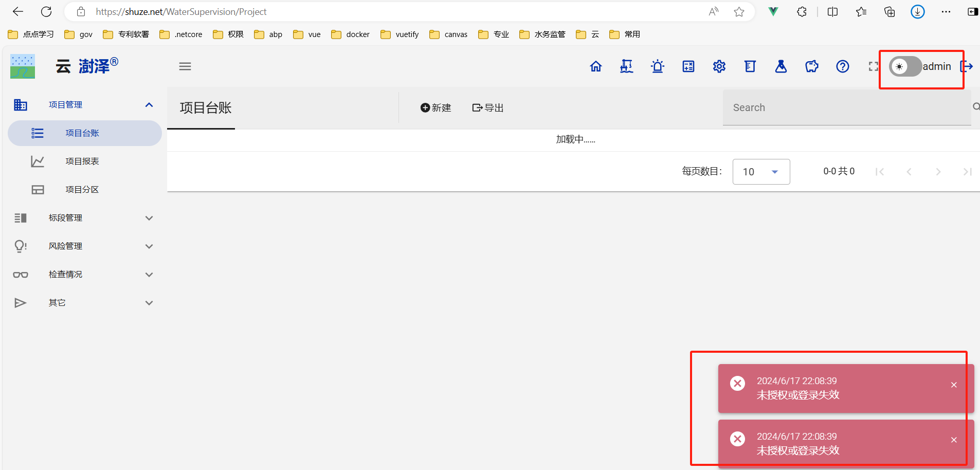Select 项目分区 in the sidebar
This screenshot has width=980, height=470.
[x=82, y=190]
